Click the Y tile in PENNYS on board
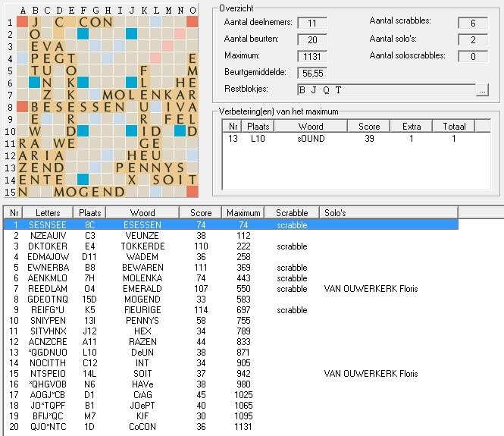The image size is (504, 436). coord(168,168)
